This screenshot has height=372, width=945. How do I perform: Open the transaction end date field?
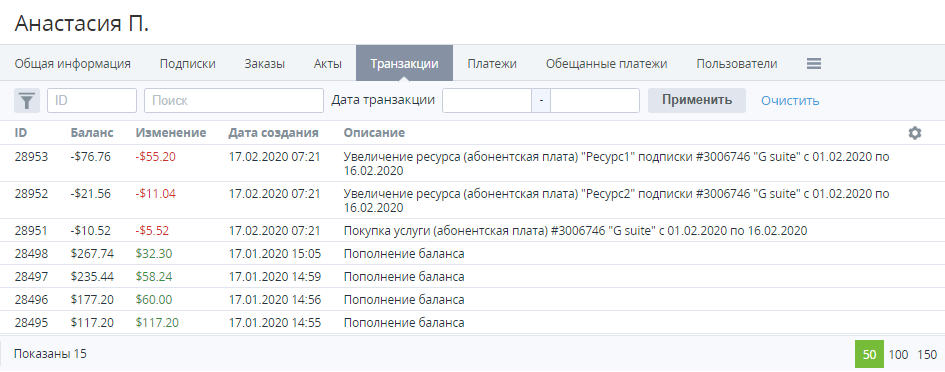[595, 101]
